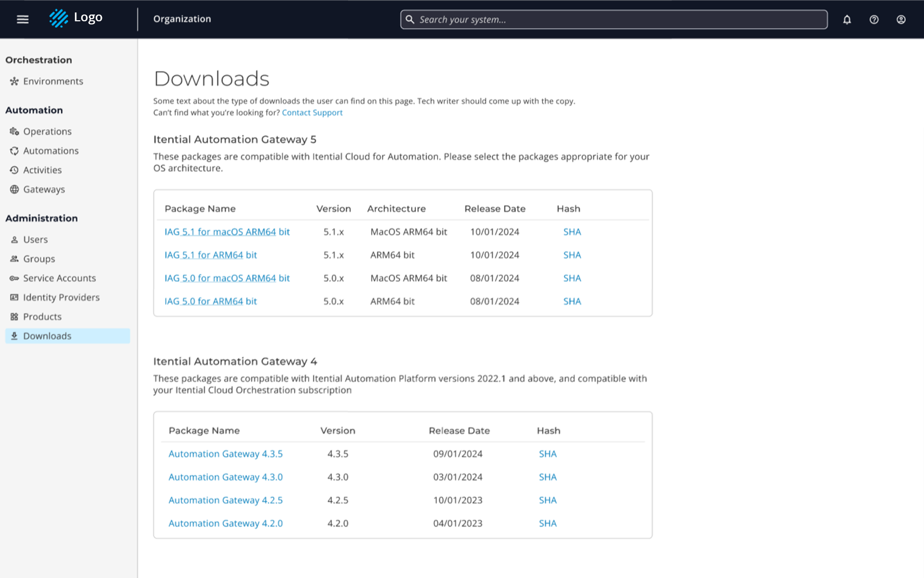924x578 pixels.
Task: Open the user account profile icon
Action: point(901,20)
